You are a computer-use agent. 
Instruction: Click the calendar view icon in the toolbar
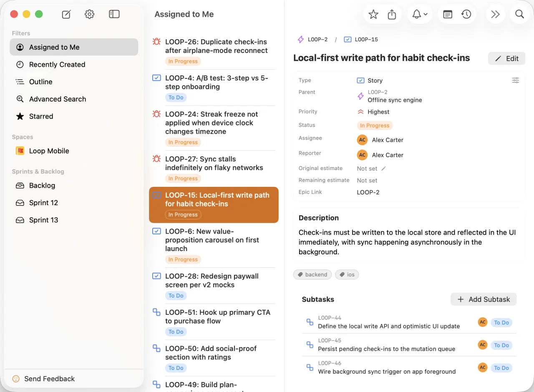tap(448, 15)
